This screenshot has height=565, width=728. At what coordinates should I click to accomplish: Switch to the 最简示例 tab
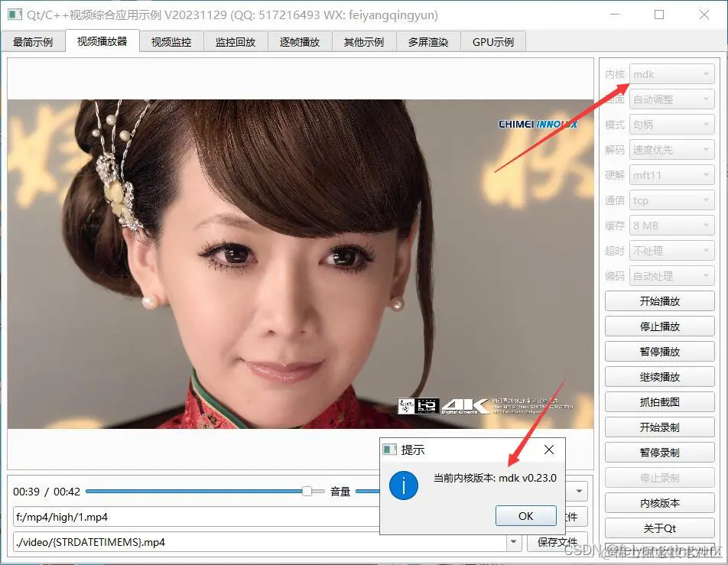[33, 42]
